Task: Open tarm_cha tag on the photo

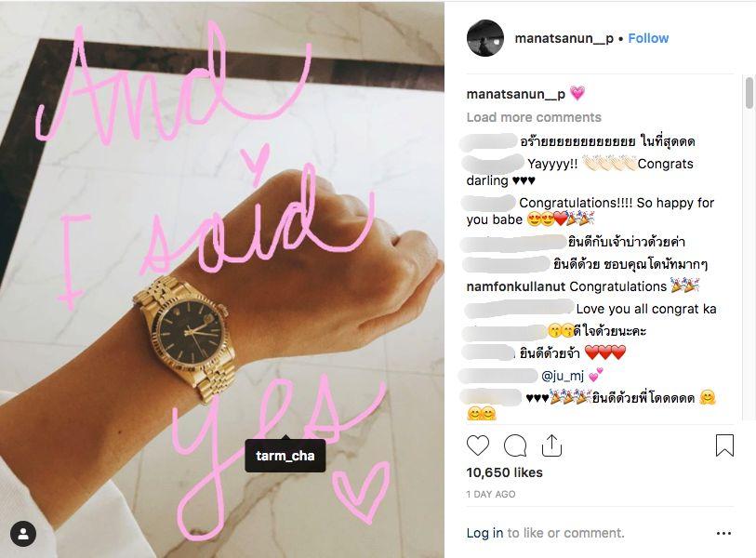Action: point(285,456)
